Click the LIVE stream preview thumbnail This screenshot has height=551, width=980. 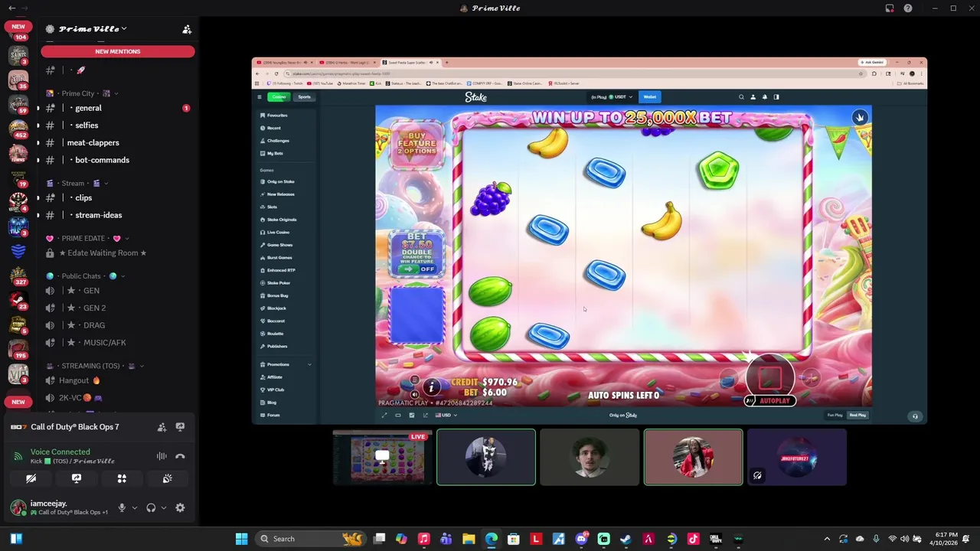(383, 457)
